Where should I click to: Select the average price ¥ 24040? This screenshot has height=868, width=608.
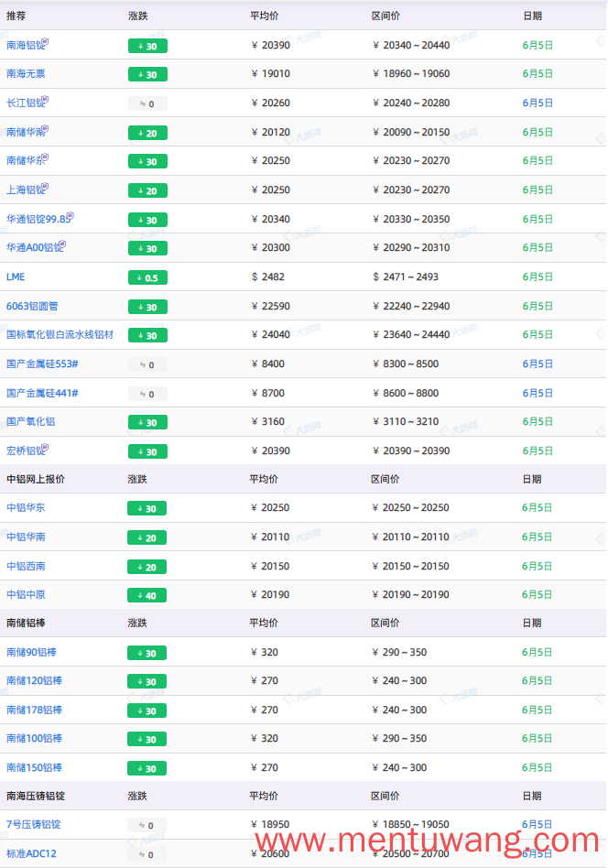click(271, 335)
